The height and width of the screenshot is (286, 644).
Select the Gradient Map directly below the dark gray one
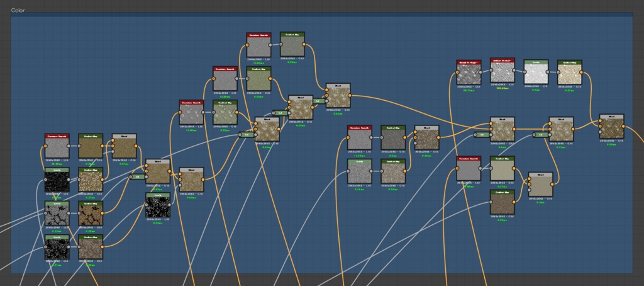coord(393,171)
